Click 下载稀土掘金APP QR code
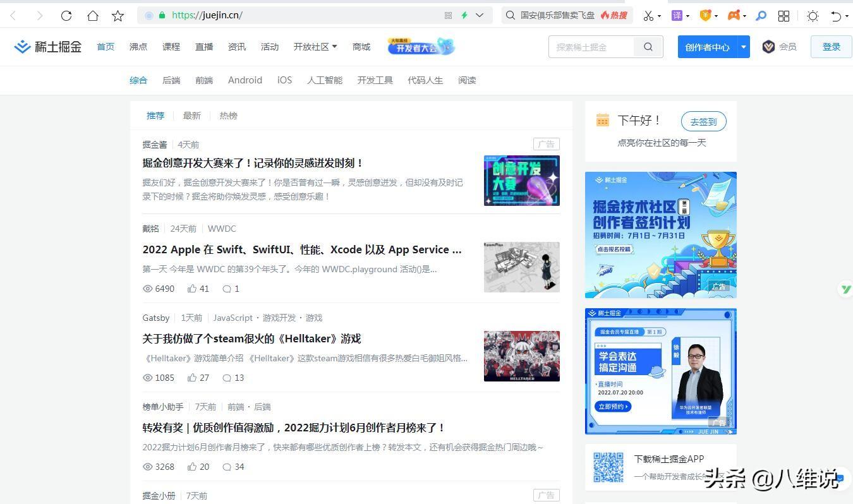 click(608, 467)
